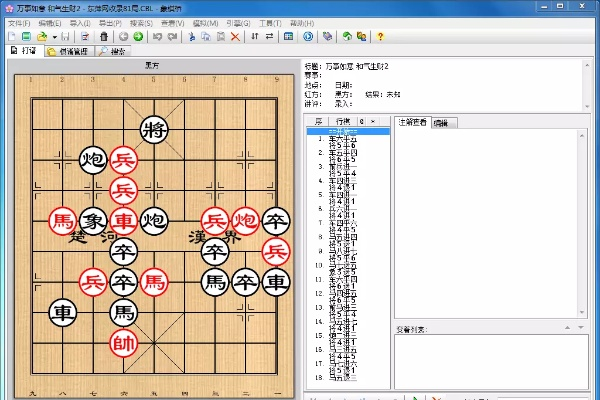Open the 引擎(G) menu

(x=237, y=21)
